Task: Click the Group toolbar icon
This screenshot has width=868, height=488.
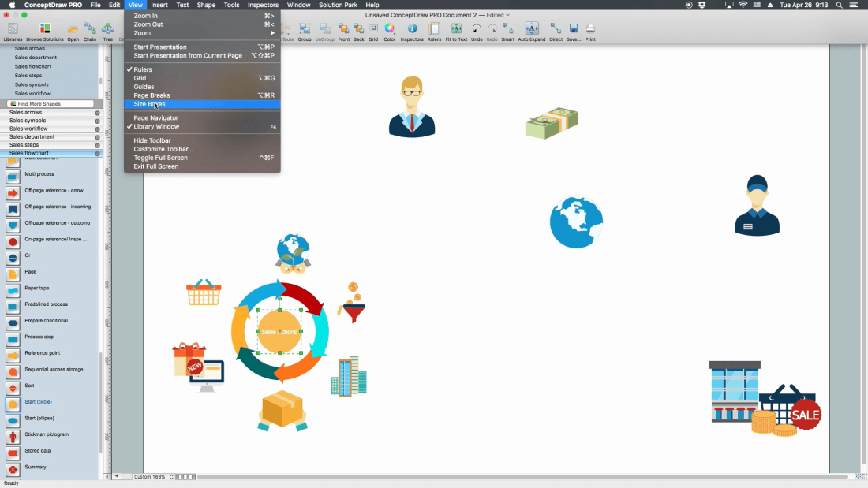Action: (305, 32)
